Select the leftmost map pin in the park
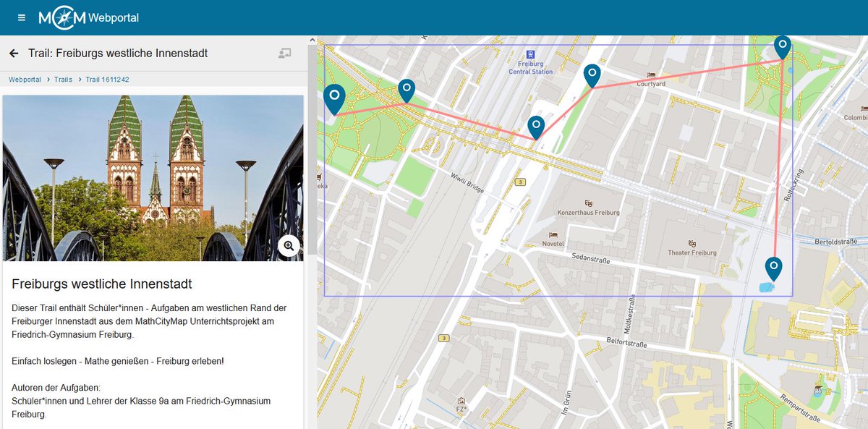Screen dimensions: 868x429 pos(334,95)
